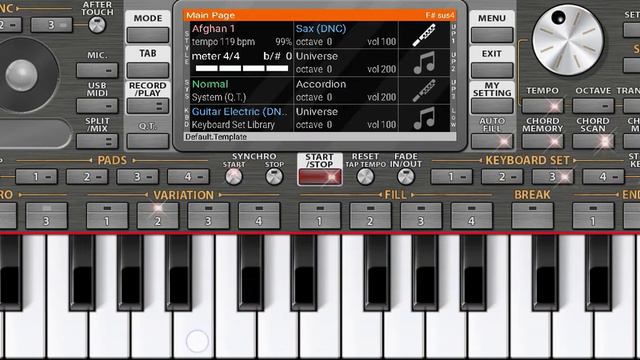The image size is (640, 360).
Task: Click Ending 1 button
Action: pyautogui.click(x=593, y=216)
